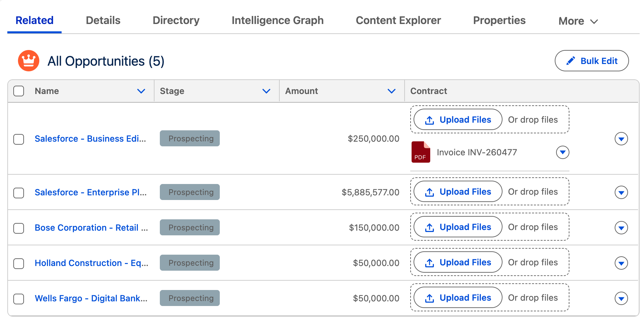Viewport: 644px width, 318px height.
Task: Open the PDF icon for Invoice INV-260477
Action: 421,152
